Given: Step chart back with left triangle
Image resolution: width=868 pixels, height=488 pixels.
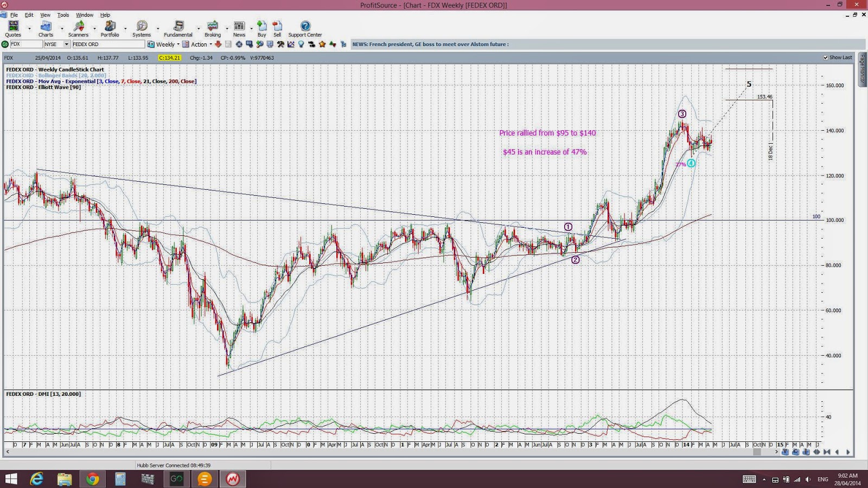Looking at the screenshot, I should [837, 452].
